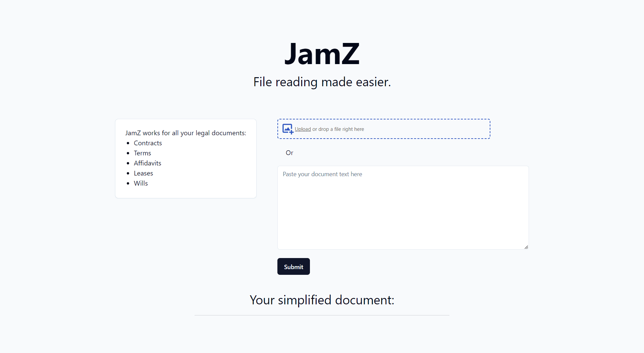Click the empty right side of the dashed drop zone

(436, 129)
